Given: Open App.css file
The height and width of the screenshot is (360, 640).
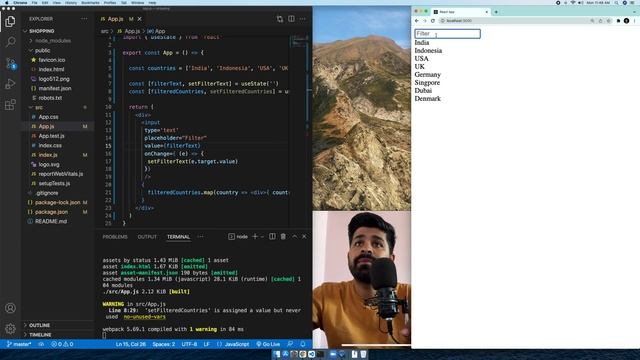Looking at the screenshot, I should [48, 117].
